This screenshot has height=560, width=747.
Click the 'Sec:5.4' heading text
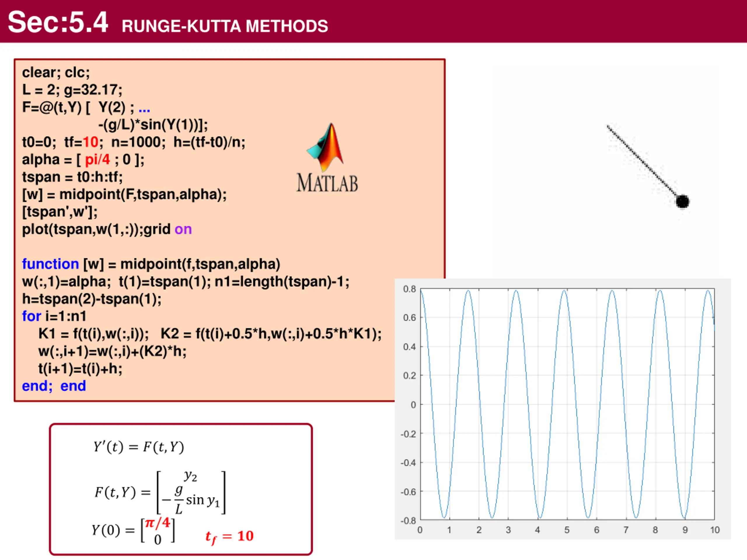coord(58,22)
